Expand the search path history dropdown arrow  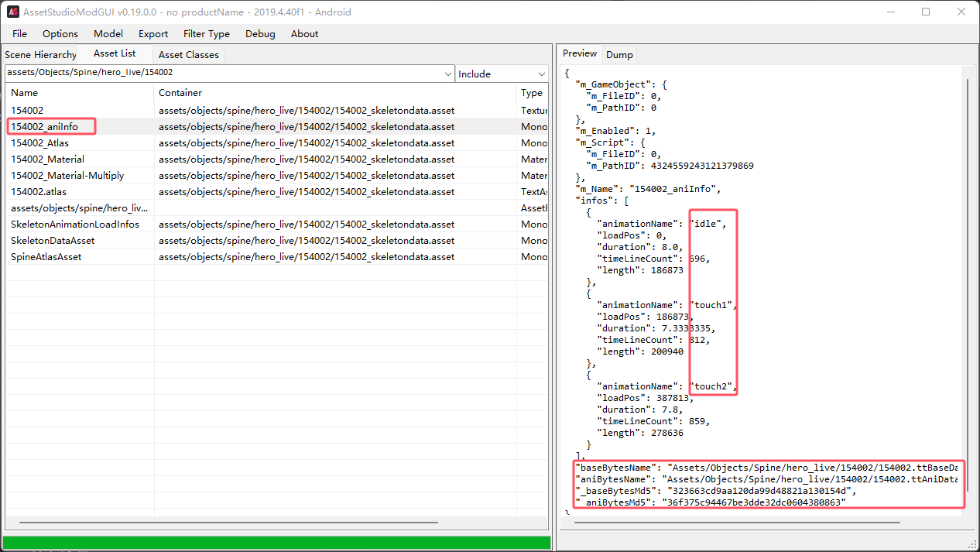449,74
